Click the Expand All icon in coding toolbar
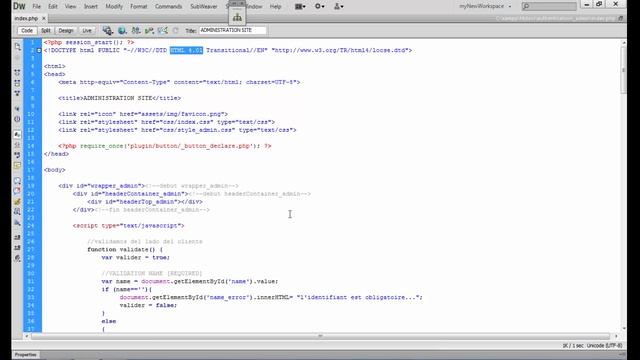The width and height of the screenshot is (640, 360). coord(17,93)
